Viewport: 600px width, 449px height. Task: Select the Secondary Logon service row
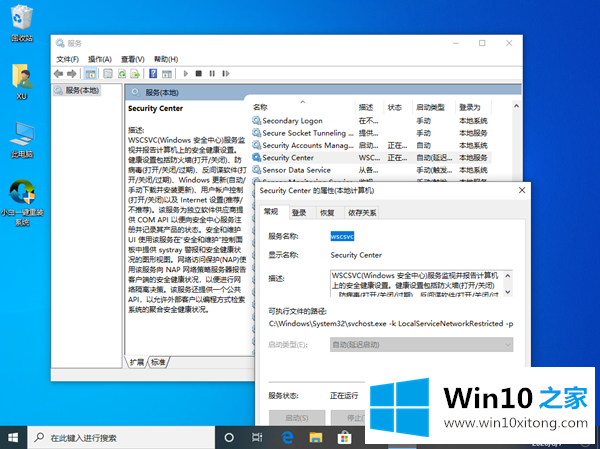pyautogui.click(x=371, y=121)
